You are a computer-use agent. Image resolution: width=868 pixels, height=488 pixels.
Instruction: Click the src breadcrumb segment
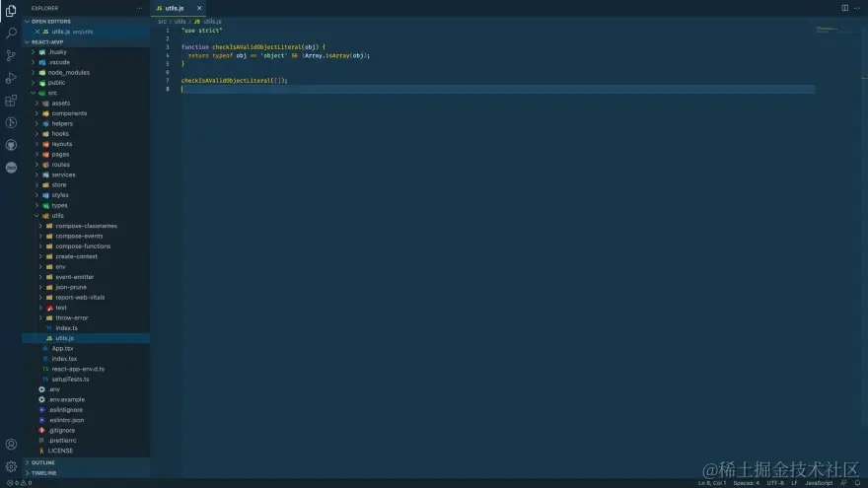click(x=162, y=22)
